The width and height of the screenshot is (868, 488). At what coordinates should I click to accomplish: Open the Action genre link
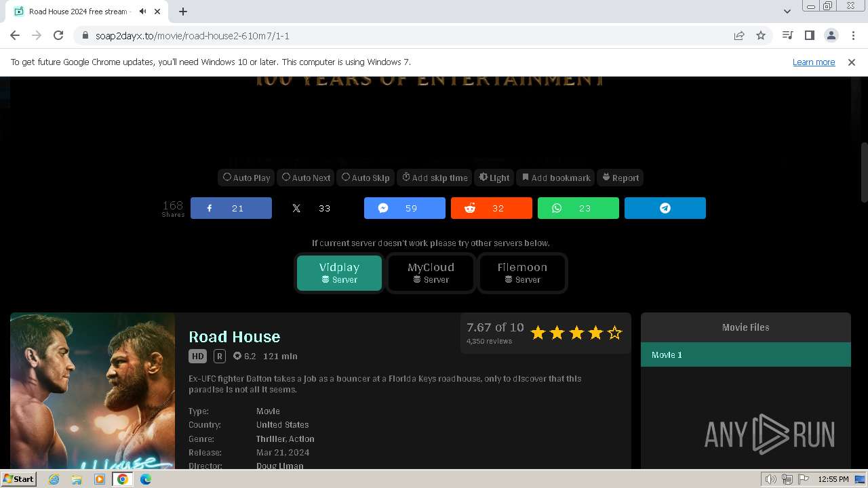click(302, 439)
